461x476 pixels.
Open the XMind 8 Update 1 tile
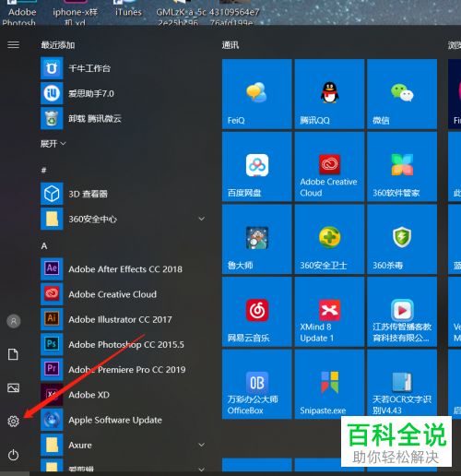point(329,312)
